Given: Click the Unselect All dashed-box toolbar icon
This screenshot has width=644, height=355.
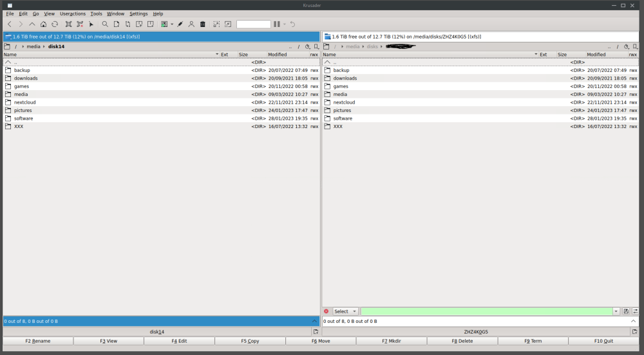Looking at the screenshot, I should coord(228,24).
